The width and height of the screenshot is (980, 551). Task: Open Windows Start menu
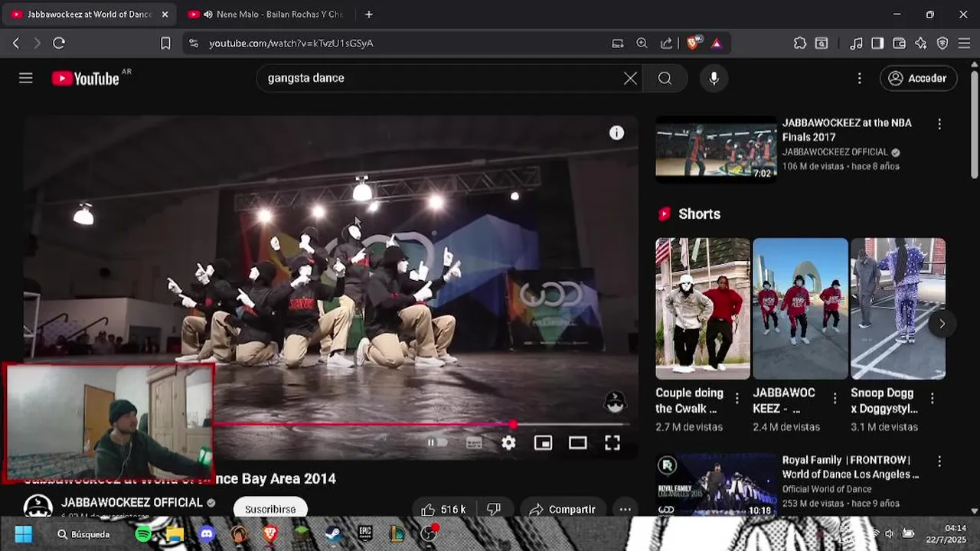[24, 534]
